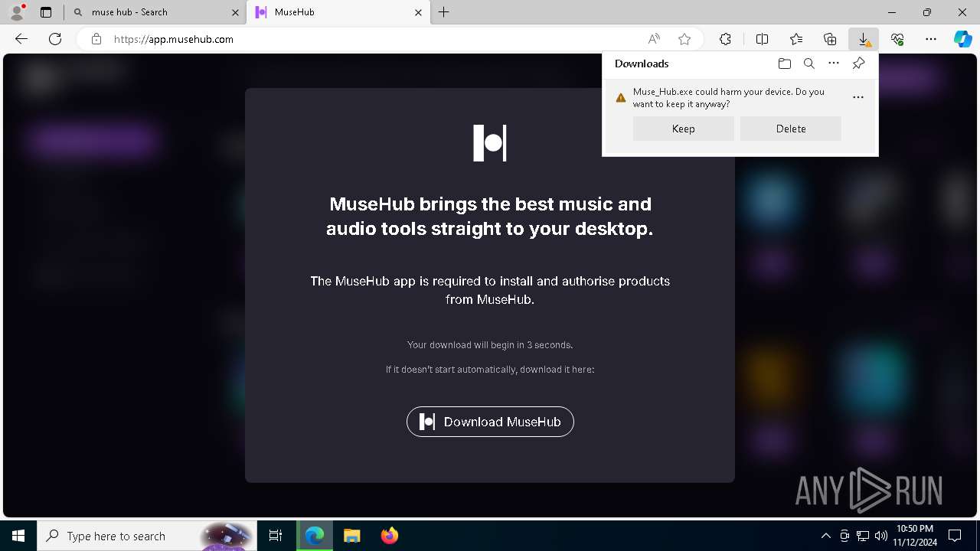Image resolution: width=980 pixels, height=551 pixels.
Task: Click the Muse_Hub.exe warning message text
Action: 729,97
